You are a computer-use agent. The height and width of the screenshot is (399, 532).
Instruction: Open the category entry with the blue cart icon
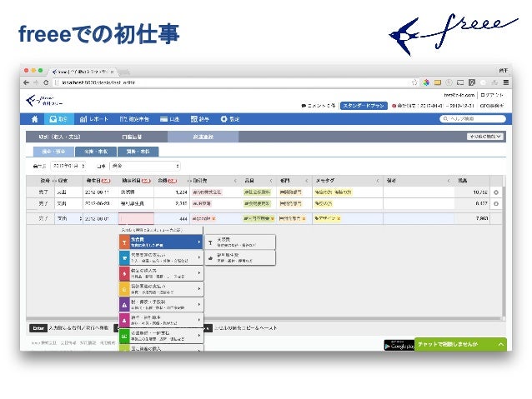pos(161,258)
